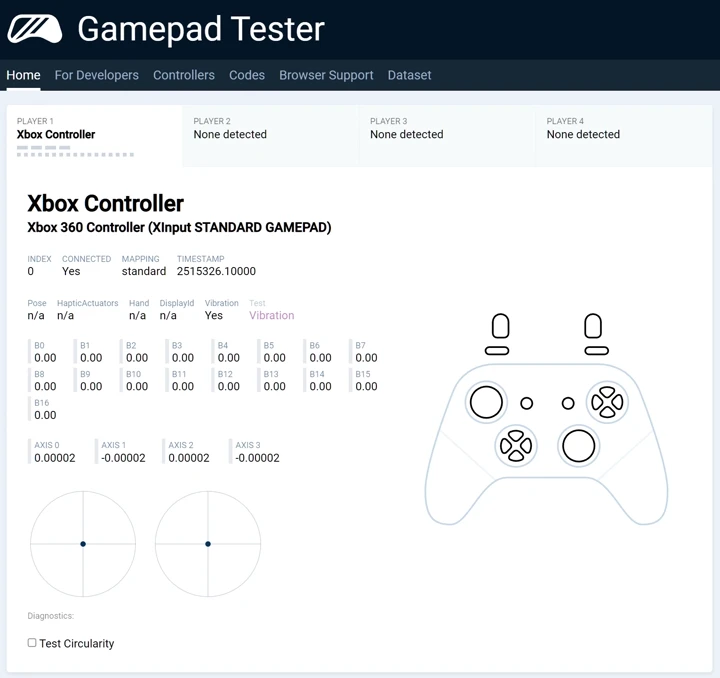720x678 pixels.
Task: Click the AXIS 1 value -0.00002
Action: click(x=123, y=458)
